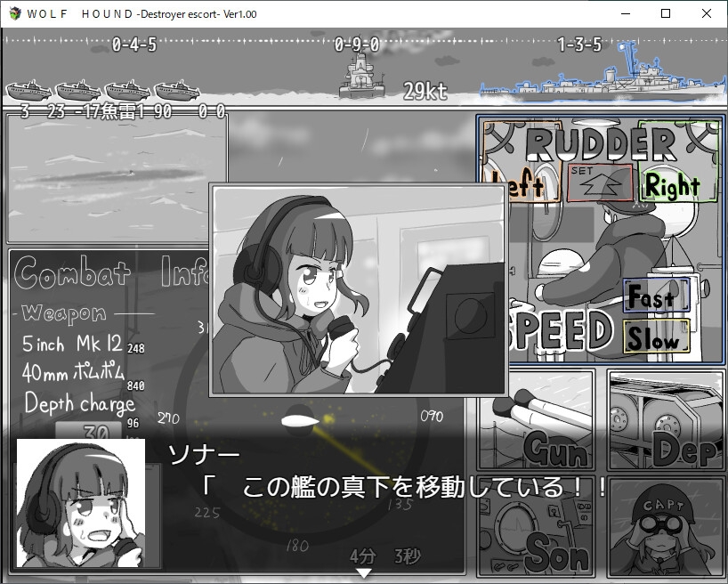Image resolution: width=728 pixels, height=584 pixels.
Task: Click the Left rudder button
Action: 519,186
